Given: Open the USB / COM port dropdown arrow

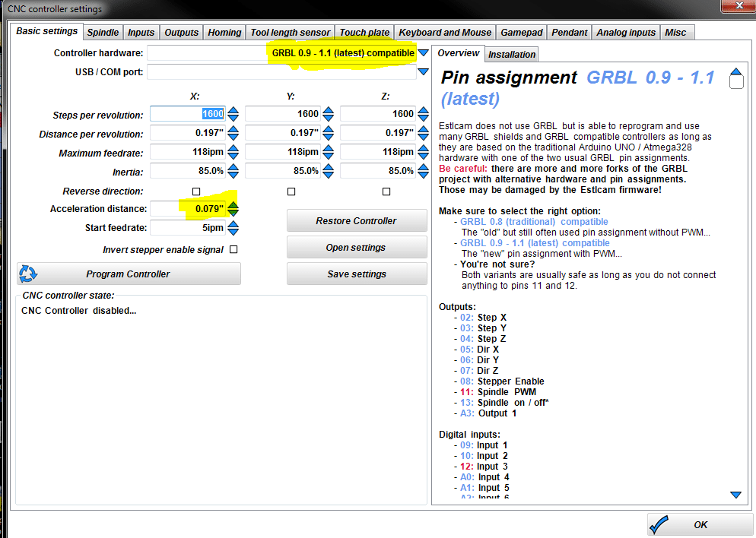Looking at the screenshot, I should [424, 71].
